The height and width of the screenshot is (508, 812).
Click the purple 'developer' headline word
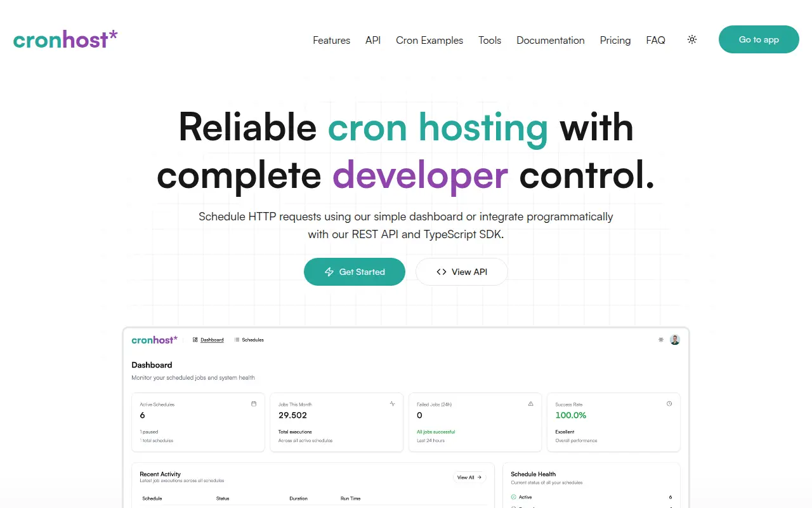pos(420,175)
